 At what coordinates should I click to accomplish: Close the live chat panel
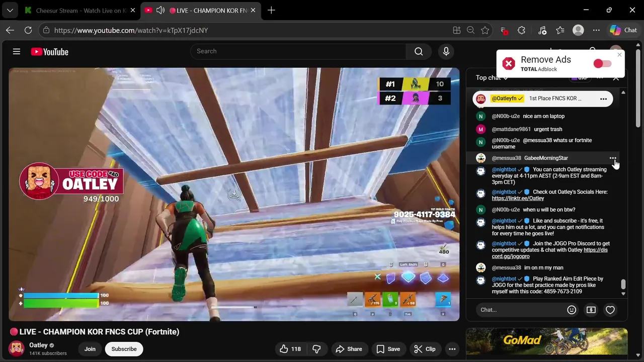(x=616, y=78)
